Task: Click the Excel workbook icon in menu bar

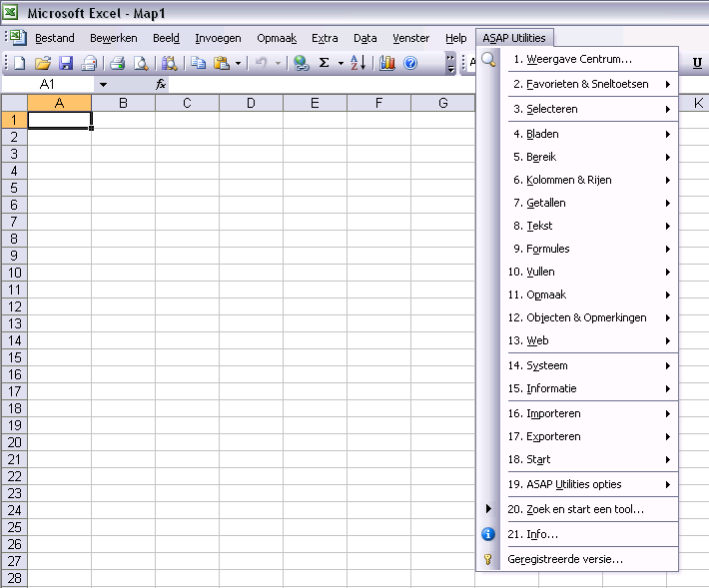Action: (18, 38)
